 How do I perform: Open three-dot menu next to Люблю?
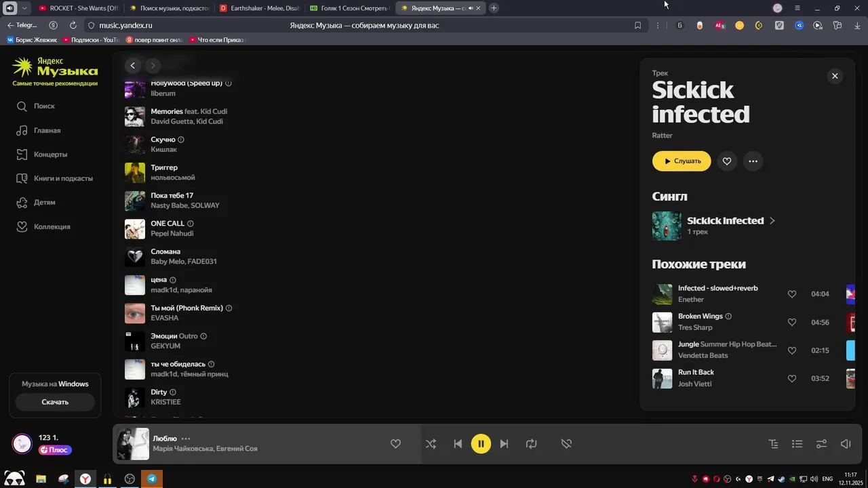tap(186, 439)
